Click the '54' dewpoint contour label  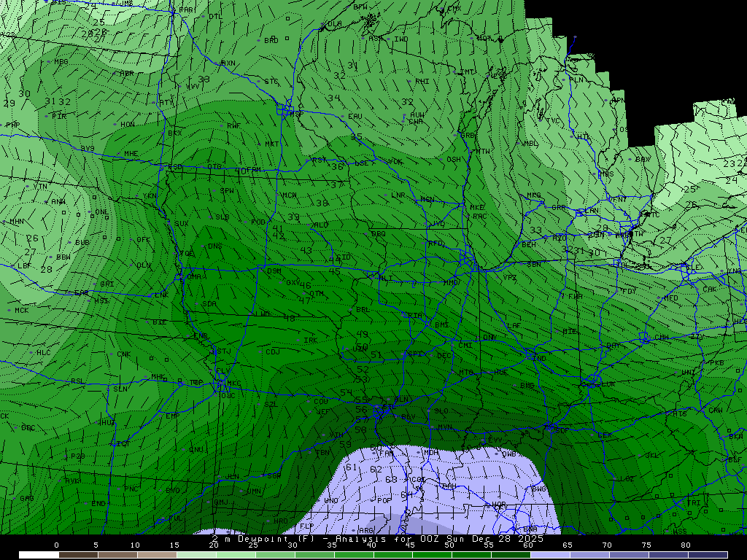(x=346, y=392)
